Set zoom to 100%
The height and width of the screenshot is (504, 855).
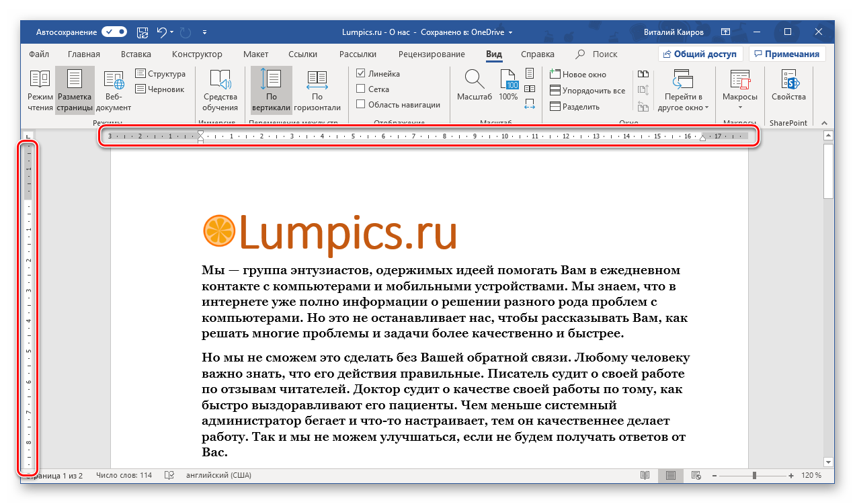click(509, 86)
